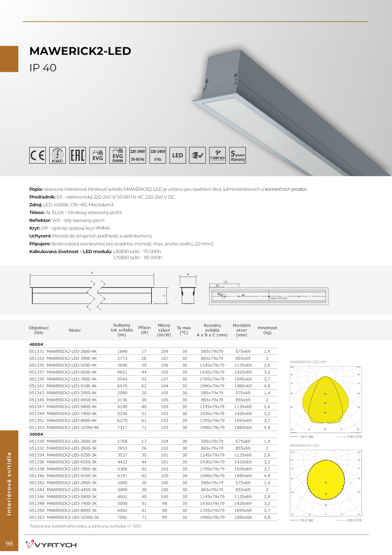Click the 'Rozměry svítidla' column header

212,330
